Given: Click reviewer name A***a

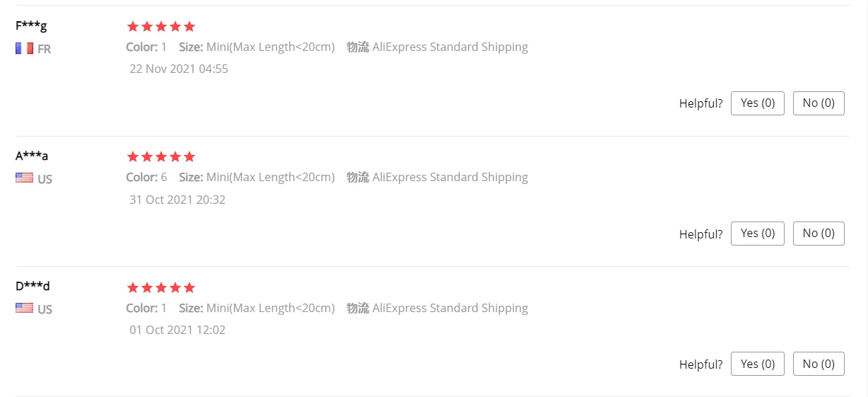Looking at the screenshot, I should pos(32,156).
